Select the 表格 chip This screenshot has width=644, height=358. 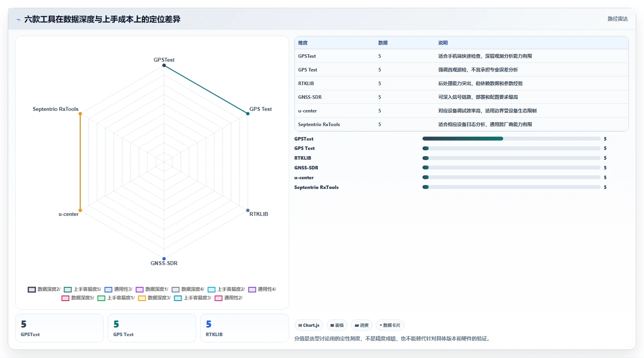(x=337, y=325)
